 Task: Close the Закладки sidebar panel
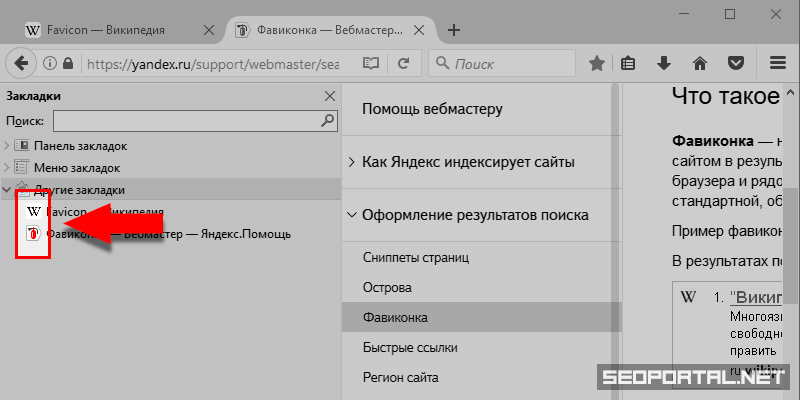point(330,97)
